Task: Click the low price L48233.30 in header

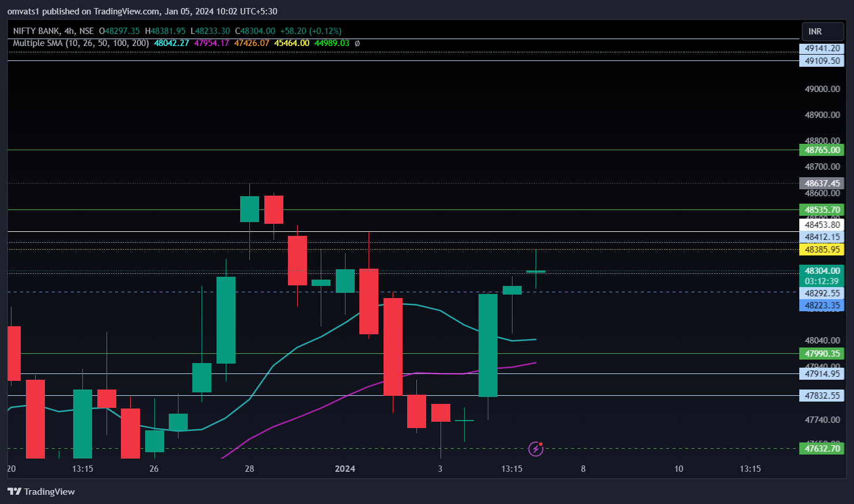Action: tap(210, 31)
